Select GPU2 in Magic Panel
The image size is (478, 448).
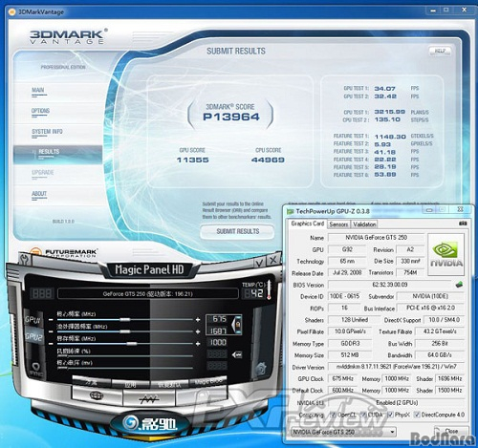[33, 336]
